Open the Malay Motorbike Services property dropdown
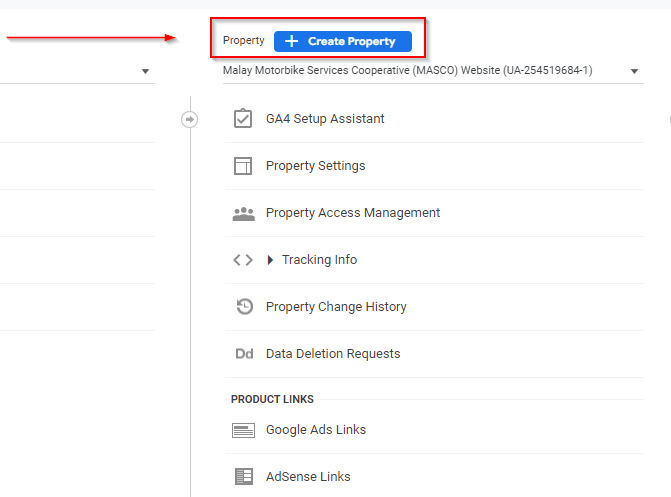 432,71
